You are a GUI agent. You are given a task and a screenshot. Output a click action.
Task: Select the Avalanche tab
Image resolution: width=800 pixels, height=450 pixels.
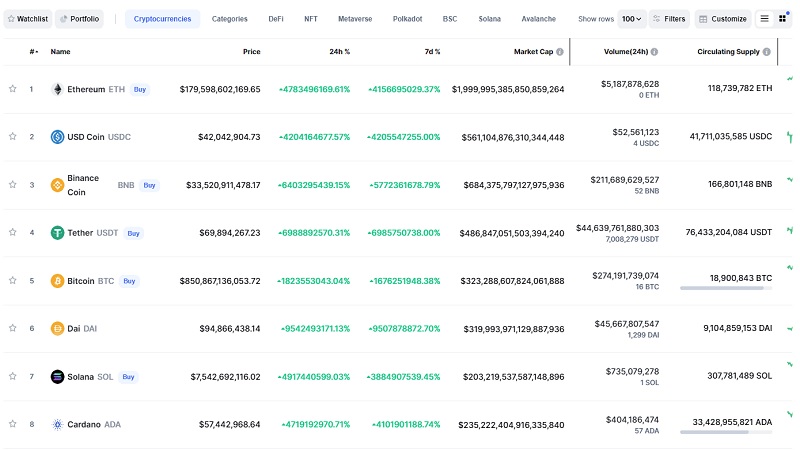pos(539,19)
